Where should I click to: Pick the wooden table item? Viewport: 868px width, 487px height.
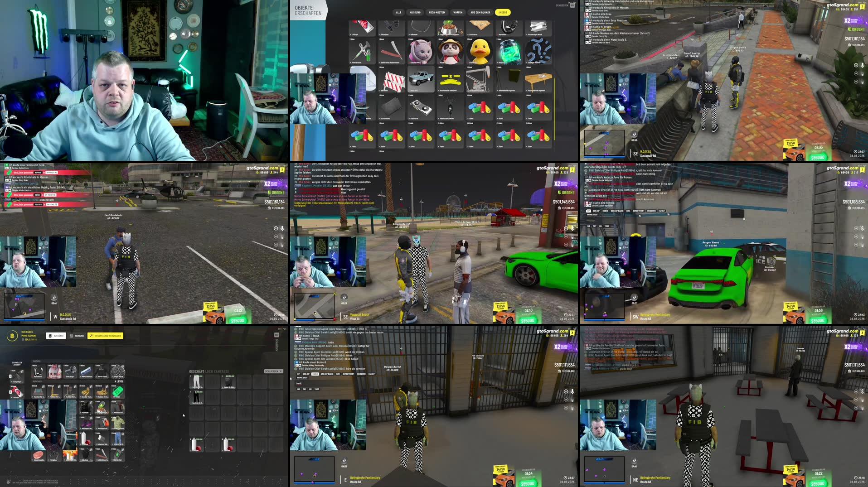click(538, 80)
